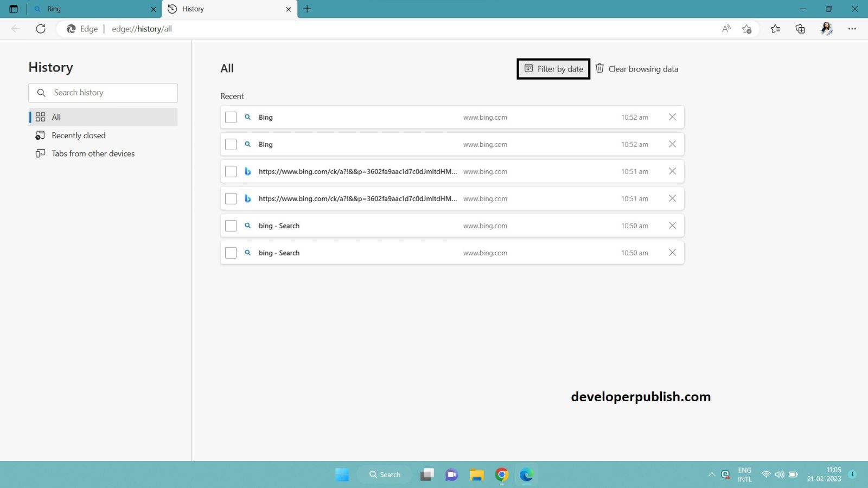
Task: Click the Search history input field
Action: (x=103, y=92)
